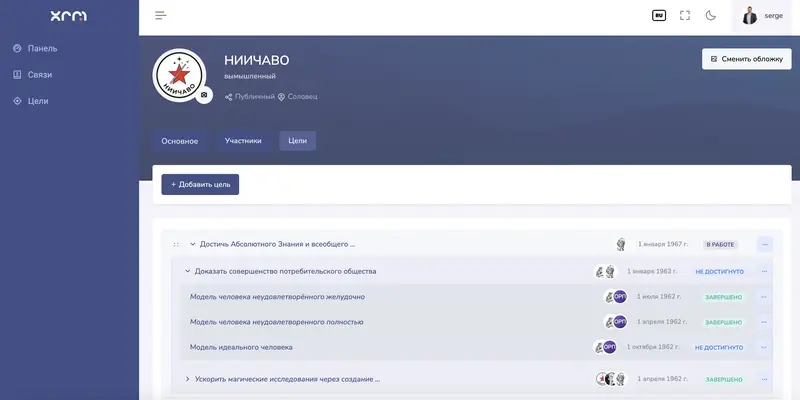Click the Цели target icon in sidebar
This screenshot has height=400, width=800.
[17, 101]
